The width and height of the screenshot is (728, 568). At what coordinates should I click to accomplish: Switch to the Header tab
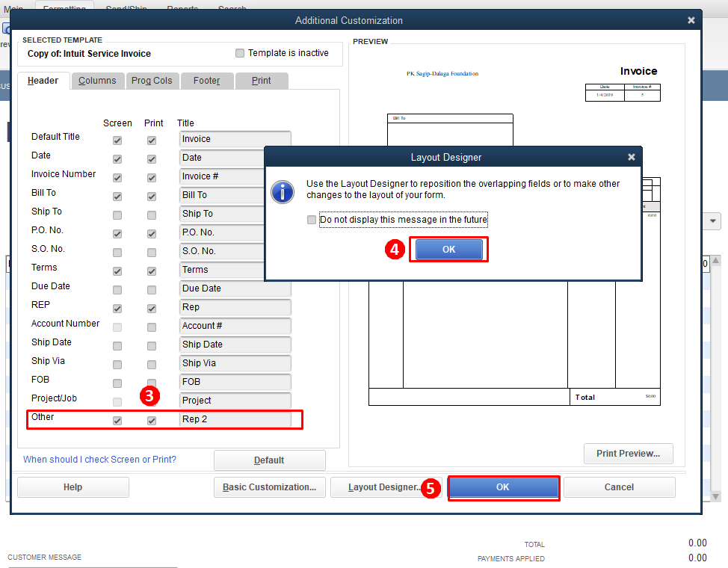click(43, 81)
